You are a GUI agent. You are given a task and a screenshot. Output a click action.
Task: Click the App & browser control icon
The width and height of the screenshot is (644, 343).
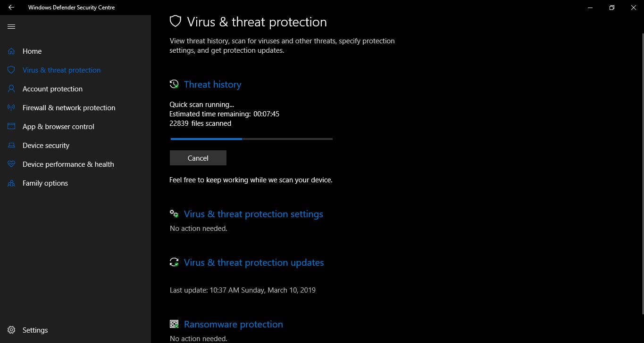[11, 127]
